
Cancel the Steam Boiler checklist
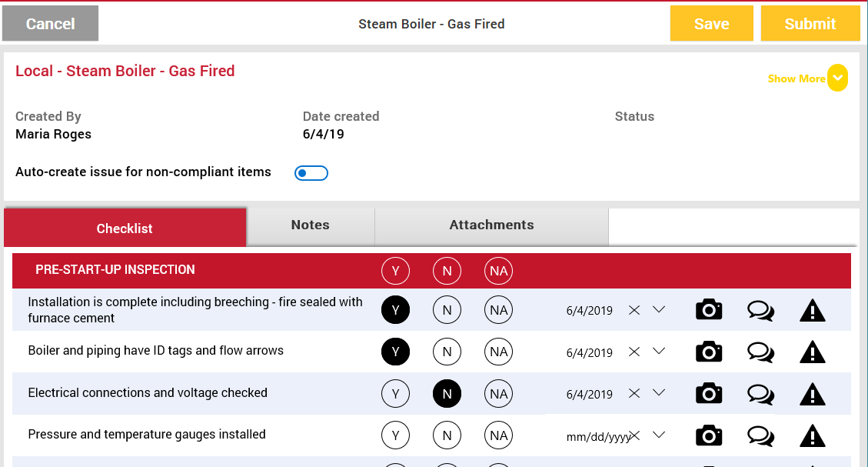pyautogui.click(x=51, y=24)
